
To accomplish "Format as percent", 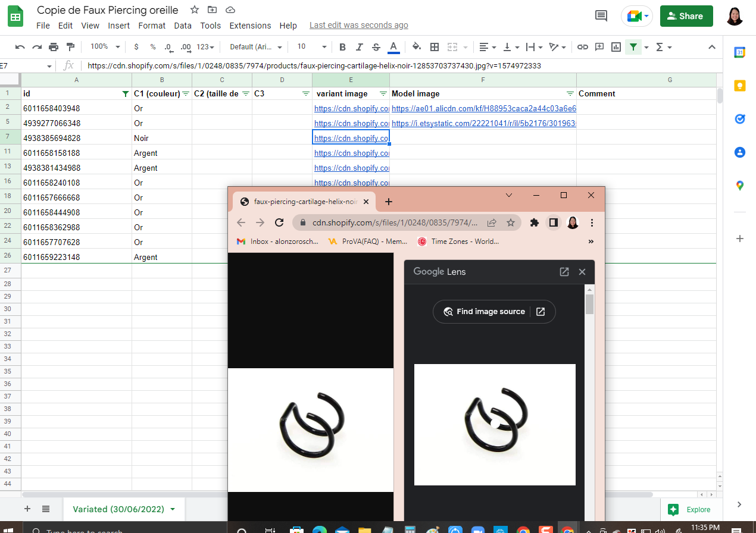I will tap(153, 47).
